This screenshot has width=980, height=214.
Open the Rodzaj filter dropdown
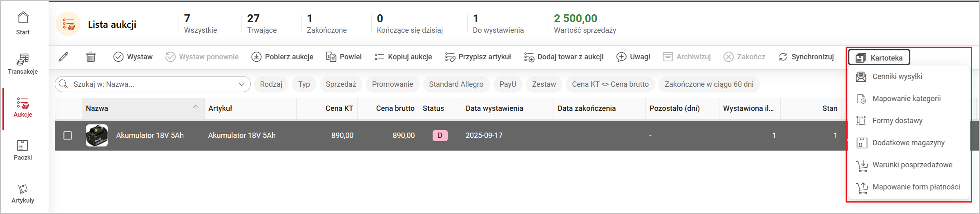tap(271, 84)
